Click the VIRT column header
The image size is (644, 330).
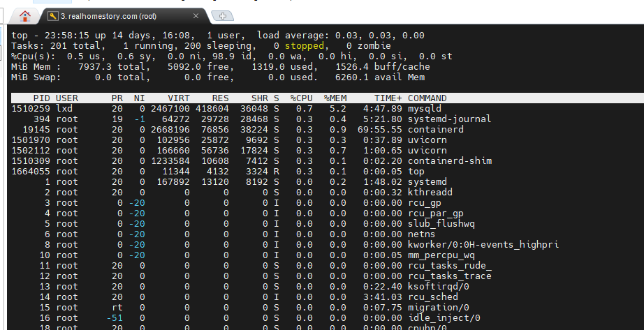pos(179,98)
